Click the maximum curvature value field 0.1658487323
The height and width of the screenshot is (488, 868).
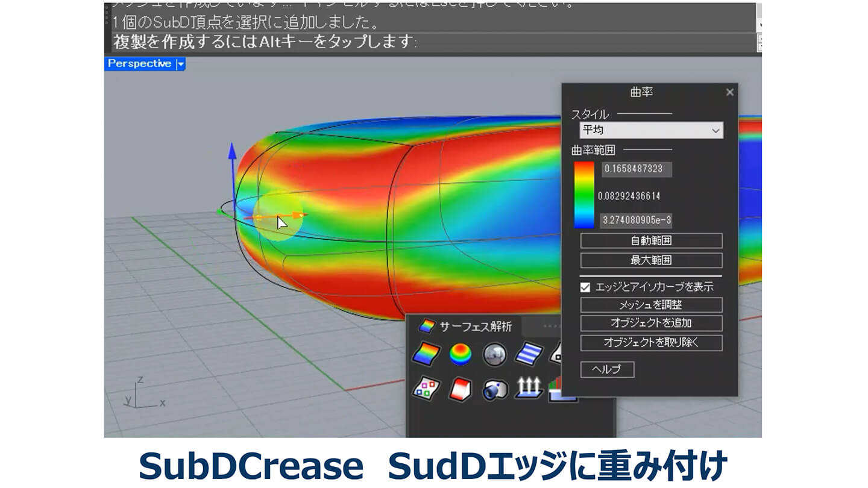click(x=637, y=169)
